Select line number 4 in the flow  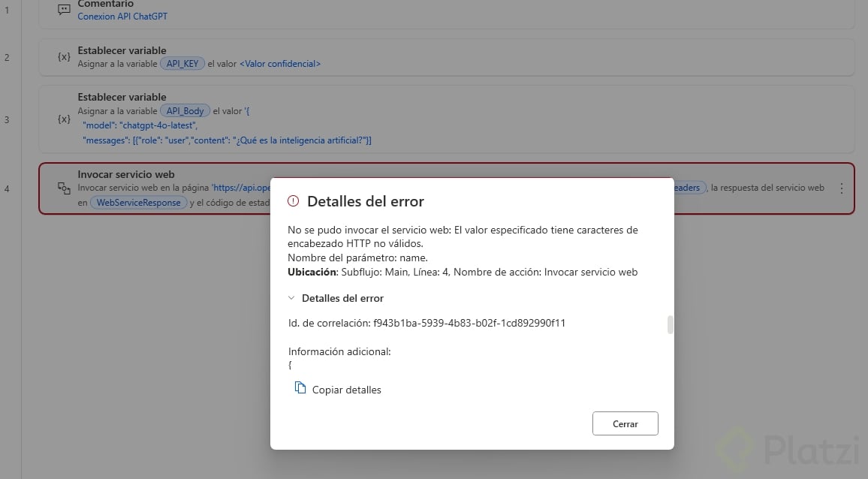click(7, 189)
